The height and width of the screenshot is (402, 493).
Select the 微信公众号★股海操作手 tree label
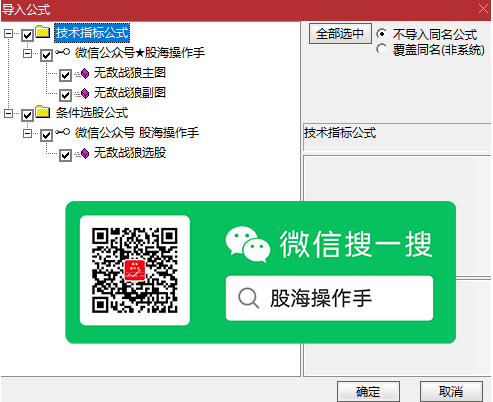140,53
